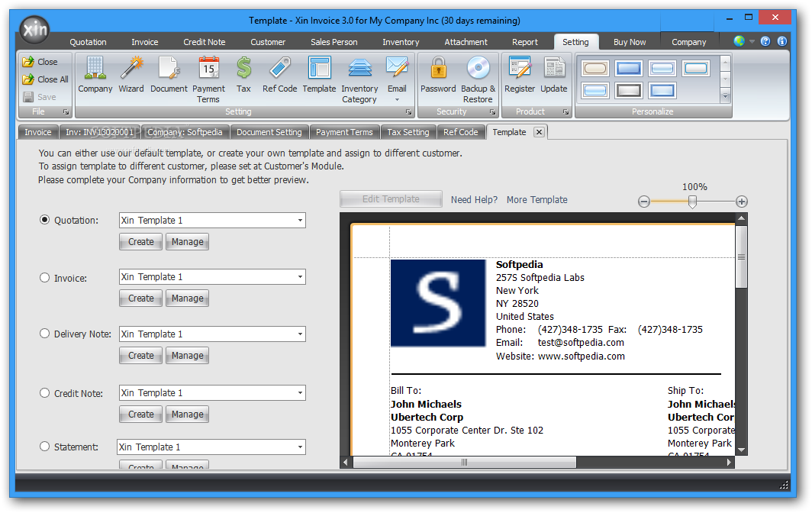The image size is (812, 513).
Task: Click Manage button under Invoice
Action: pos(188,298)
